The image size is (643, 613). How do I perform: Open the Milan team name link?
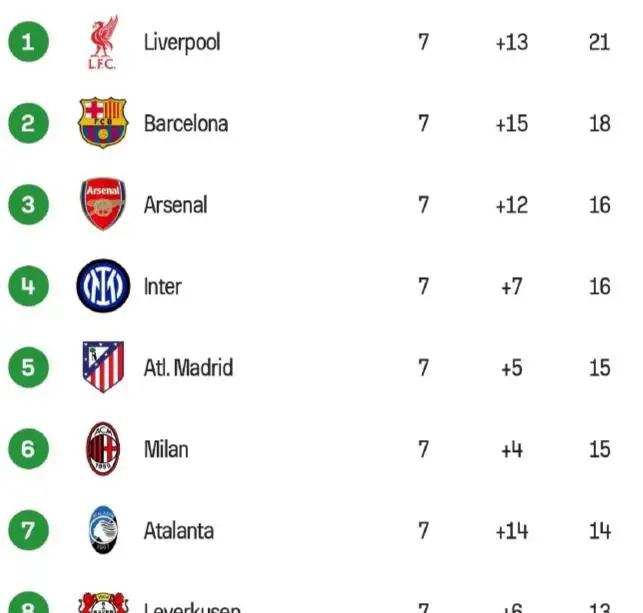coord(166,449)
